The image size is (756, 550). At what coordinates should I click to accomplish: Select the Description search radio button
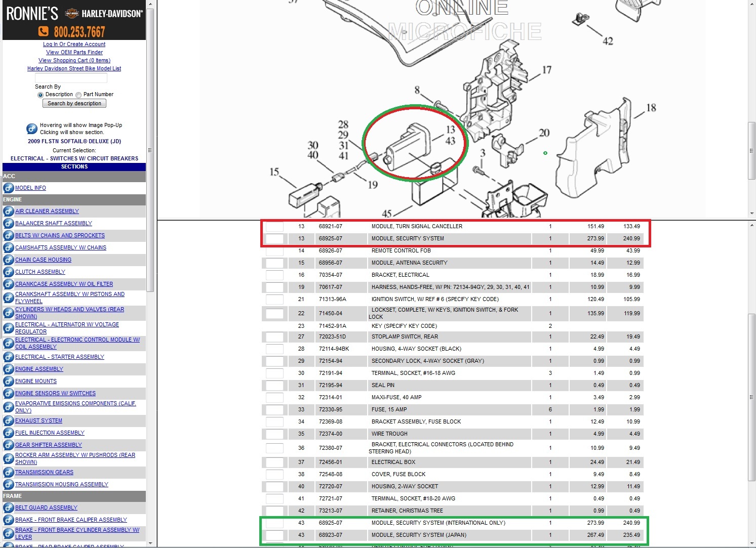[x=41, y=95]
